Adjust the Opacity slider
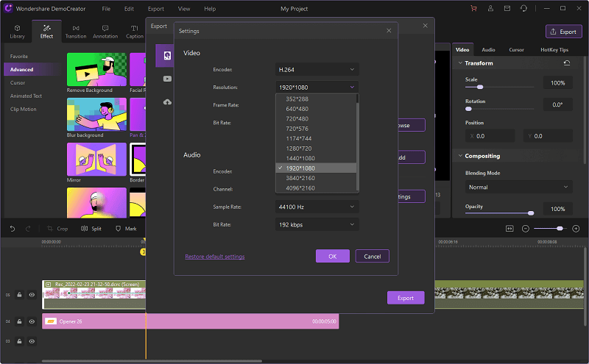The height and width of the screenshot is (364, 589). pyautogui.click(x=499, y=213)
